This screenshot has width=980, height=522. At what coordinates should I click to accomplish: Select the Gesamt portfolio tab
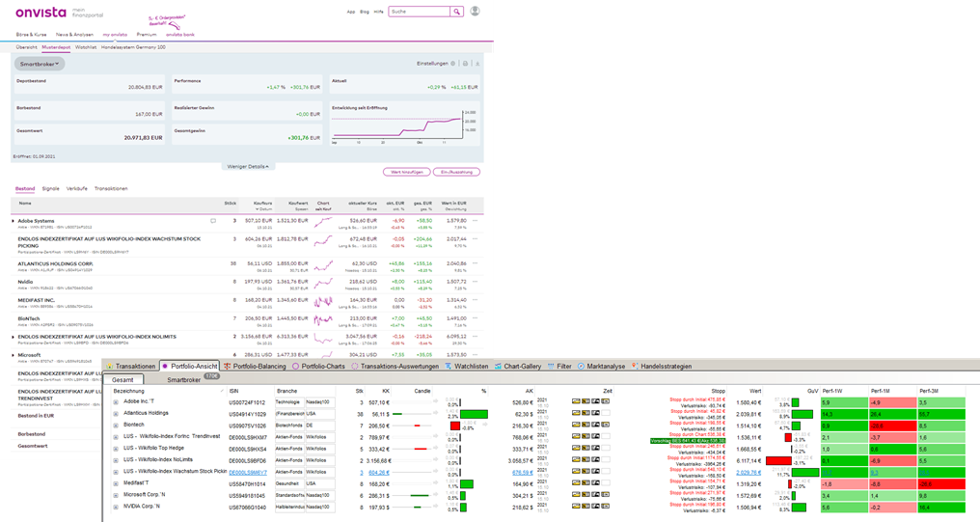tap(123, 379)
